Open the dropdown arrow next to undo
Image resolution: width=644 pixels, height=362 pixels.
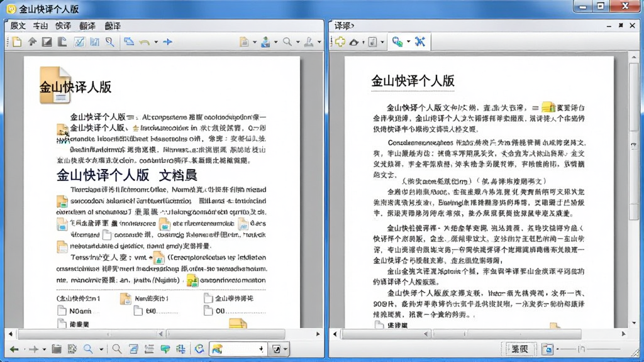(156, 42)
